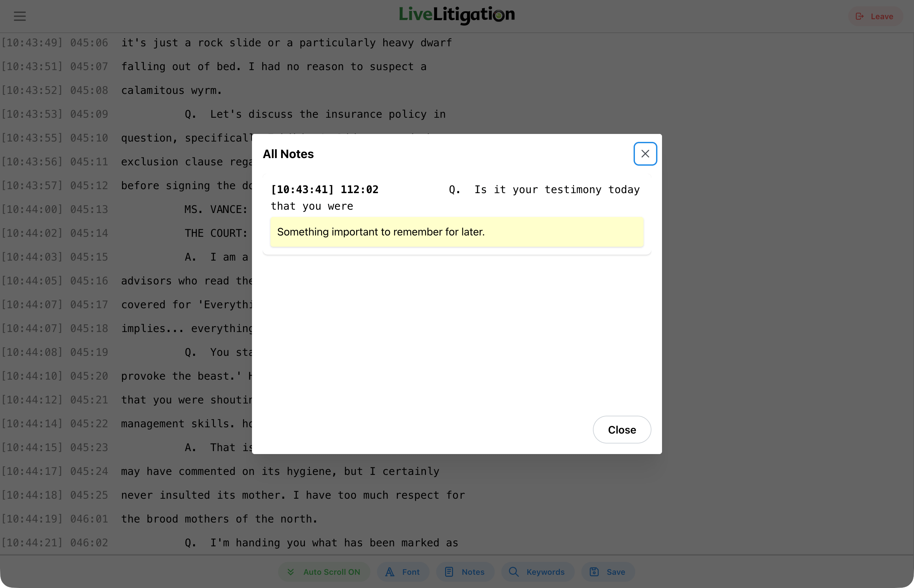
Task: Open the Keywords search panel
Action: (538, 571)
